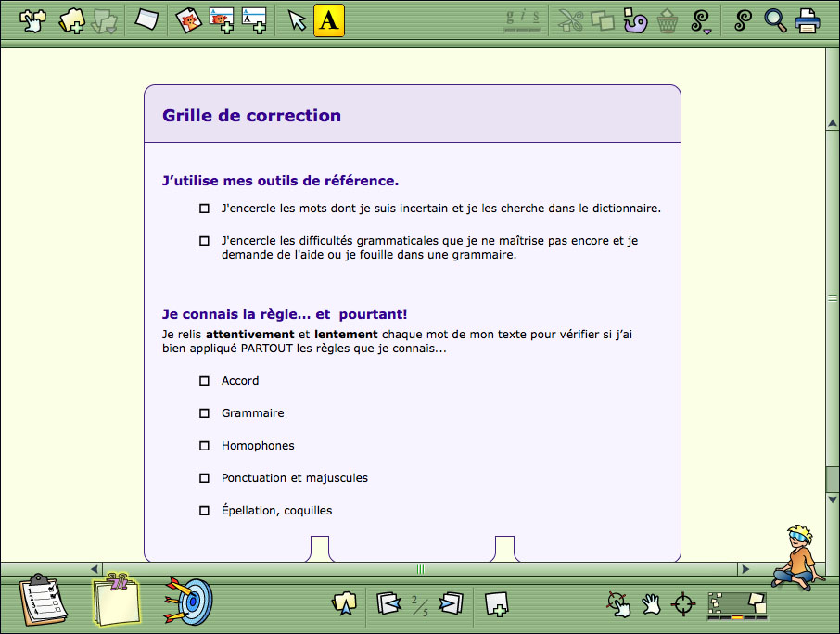Click the left tab notch of the card

(320, 549)
